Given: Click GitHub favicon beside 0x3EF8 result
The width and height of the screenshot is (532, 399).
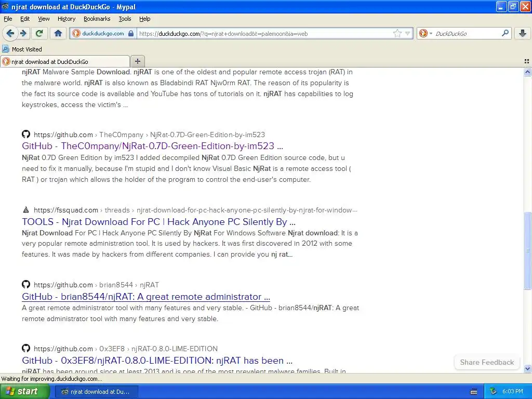Looking at the screenshot, I should pos(26,348).
